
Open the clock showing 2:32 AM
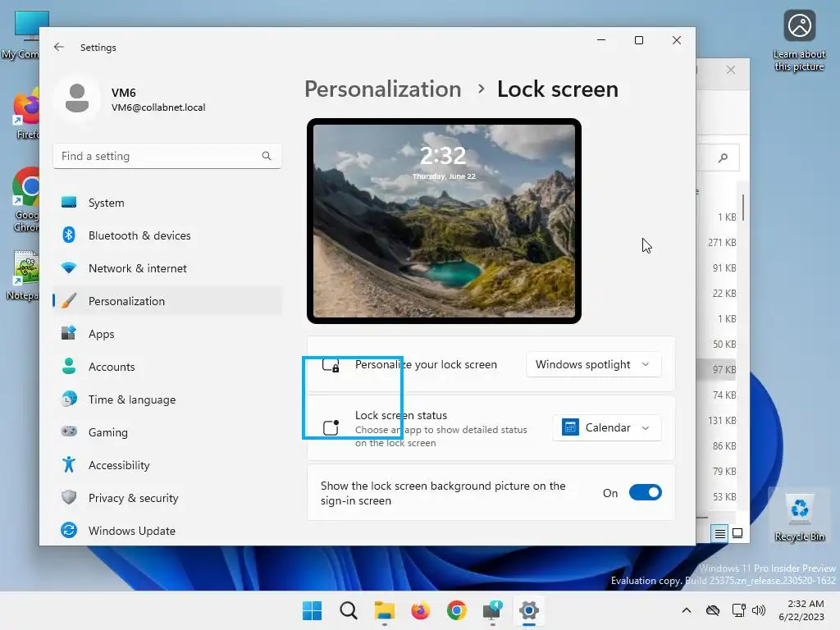point(801,610)
